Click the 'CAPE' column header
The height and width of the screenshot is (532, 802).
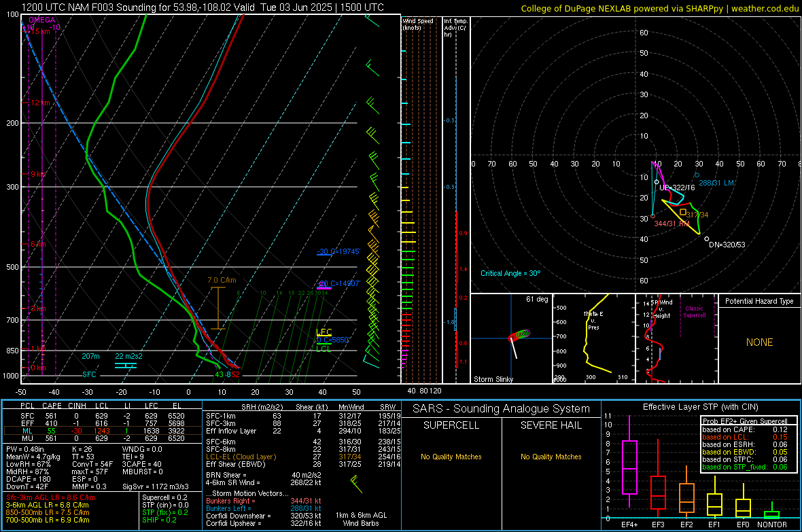click(52, 406)
